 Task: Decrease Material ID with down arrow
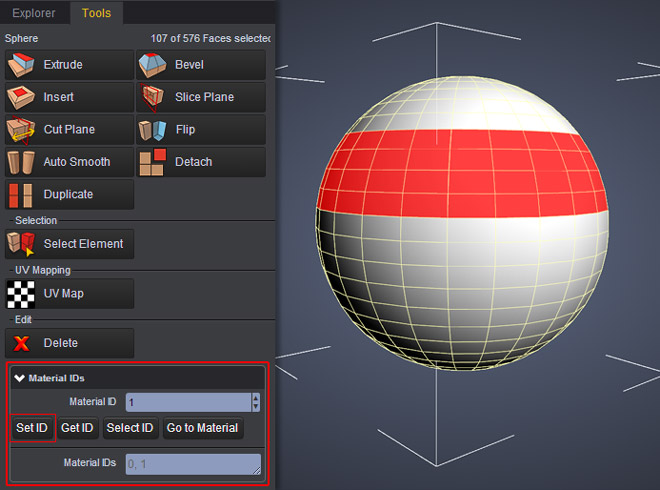(255, 407)
